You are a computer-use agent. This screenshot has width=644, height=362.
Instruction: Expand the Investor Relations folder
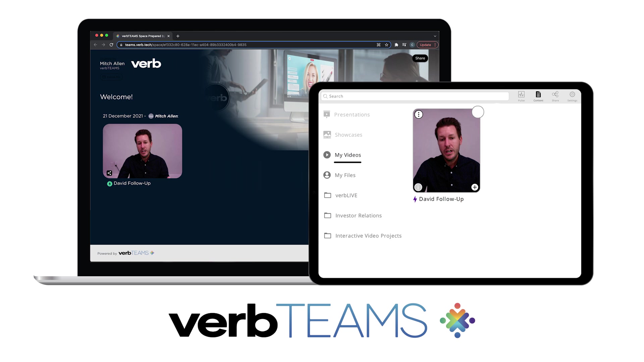coord(358,215)
